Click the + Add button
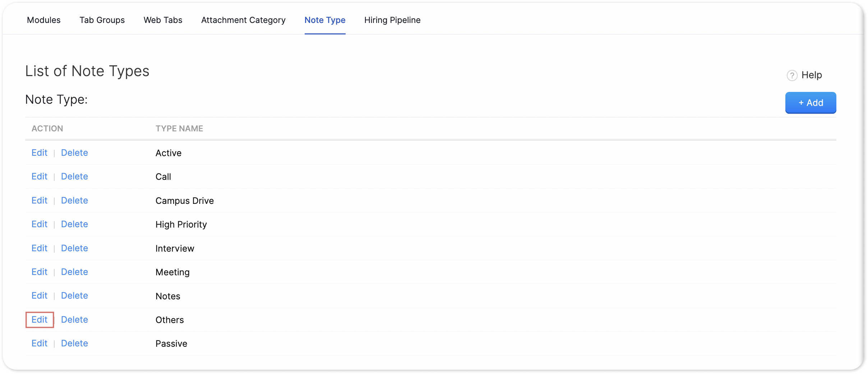Viewport: 868px width, 374px height. pos(811,103)
